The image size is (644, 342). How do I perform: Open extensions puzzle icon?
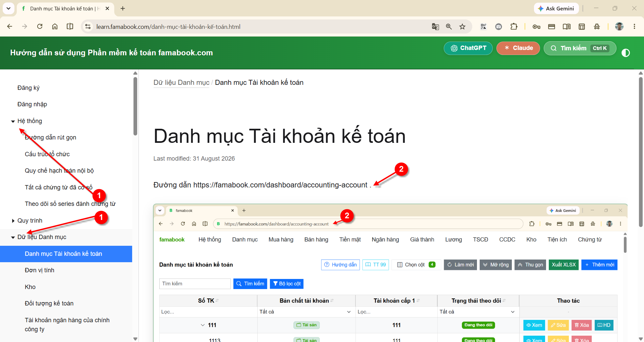pos(514,26)
